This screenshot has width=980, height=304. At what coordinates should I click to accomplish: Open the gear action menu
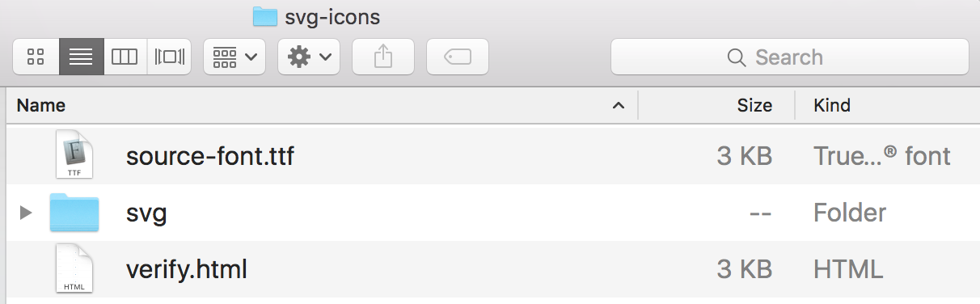(x=309, y=57)
